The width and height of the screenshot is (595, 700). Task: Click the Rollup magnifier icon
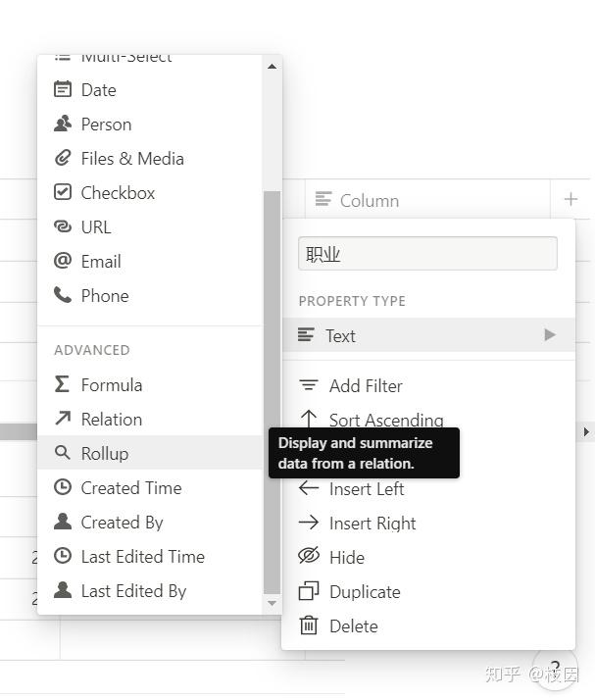click(63, 453)
